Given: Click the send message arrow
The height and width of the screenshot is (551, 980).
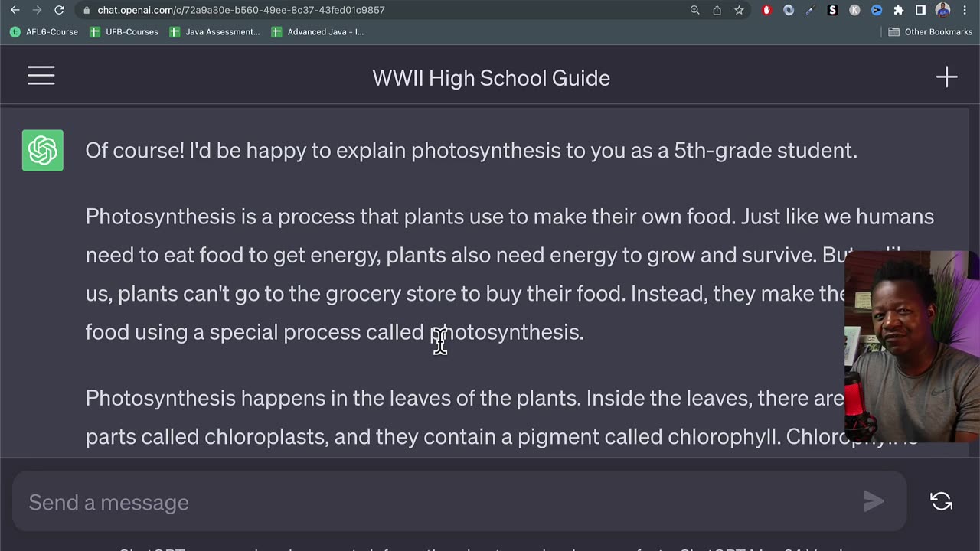Looking at the screenshot, I should [x=873, y=501].
